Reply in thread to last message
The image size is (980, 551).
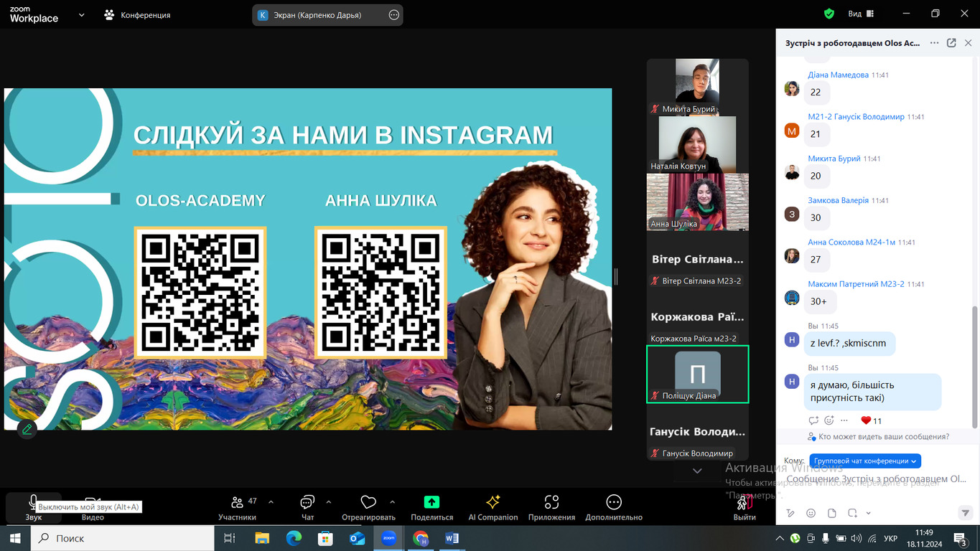tap(813, 420)
